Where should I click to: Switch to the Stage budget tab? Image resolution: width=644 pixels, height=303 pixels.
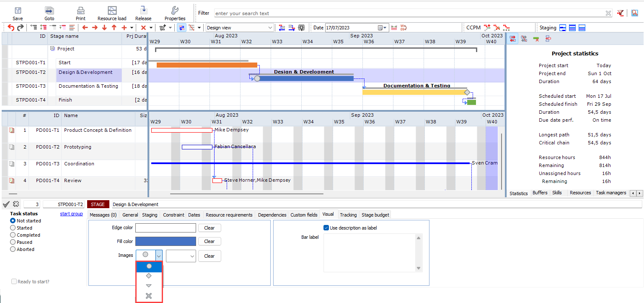pyautogui.click(x=375, y=215)
